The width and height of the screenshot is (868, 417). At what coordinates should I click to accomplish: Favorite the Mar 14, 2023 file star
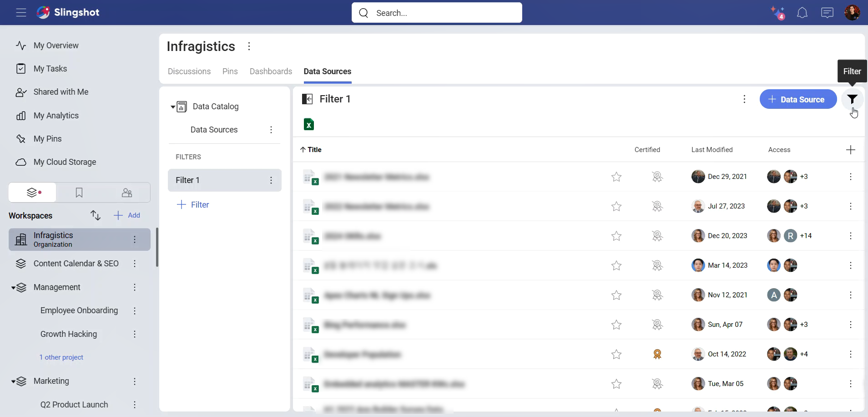pos(616,265)
